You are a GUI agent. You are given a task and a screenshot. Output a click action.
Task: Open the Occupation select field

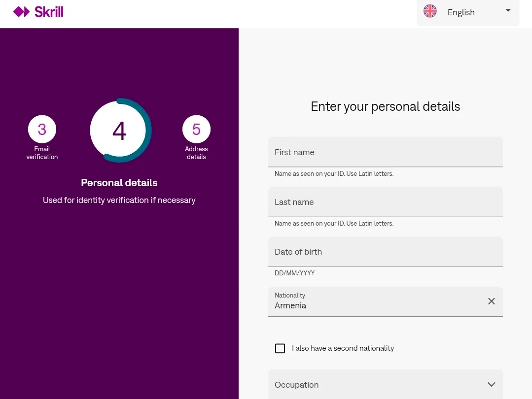point(386,384)
